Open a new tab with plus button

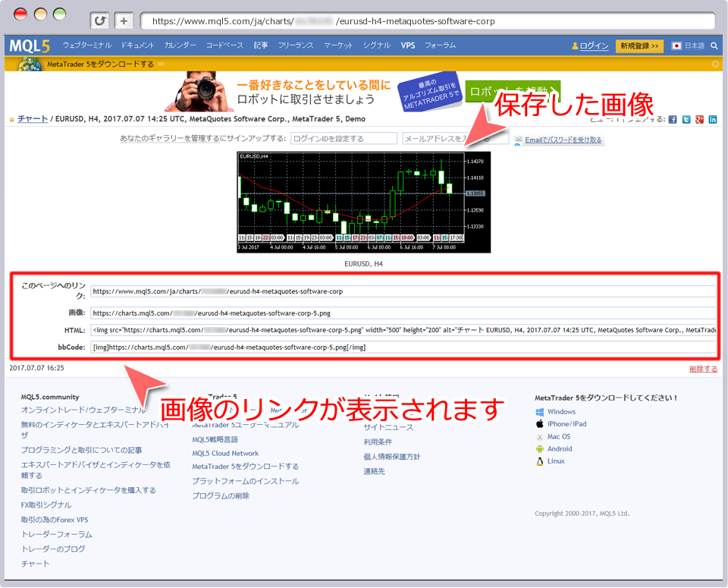(x=124, y=21)
